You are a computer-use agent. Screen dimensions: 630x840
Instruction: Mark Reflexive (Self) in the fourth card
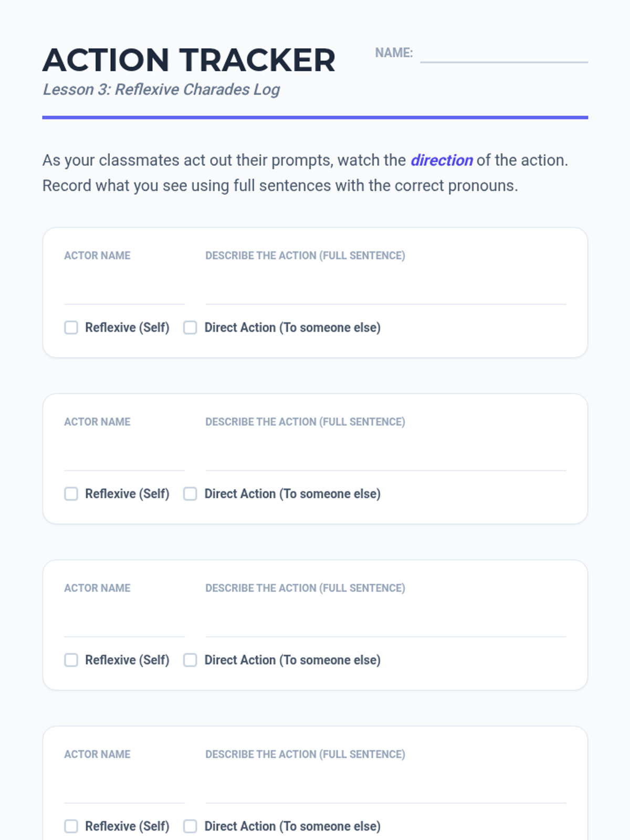71,826
